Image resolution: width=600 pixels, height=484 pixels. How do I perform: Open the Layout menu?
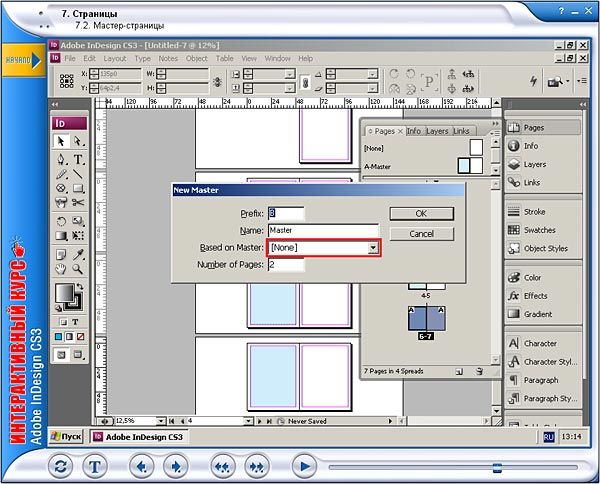pos(114,59)
